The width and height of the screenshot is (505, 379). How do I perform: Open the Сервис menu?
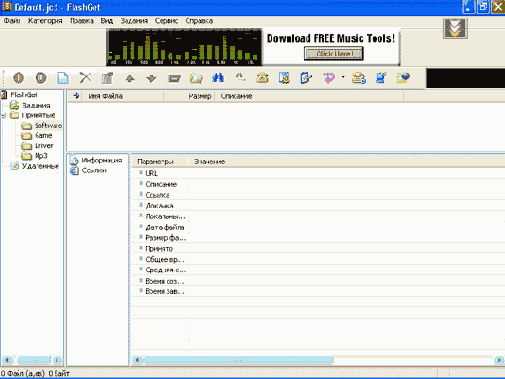166,21
